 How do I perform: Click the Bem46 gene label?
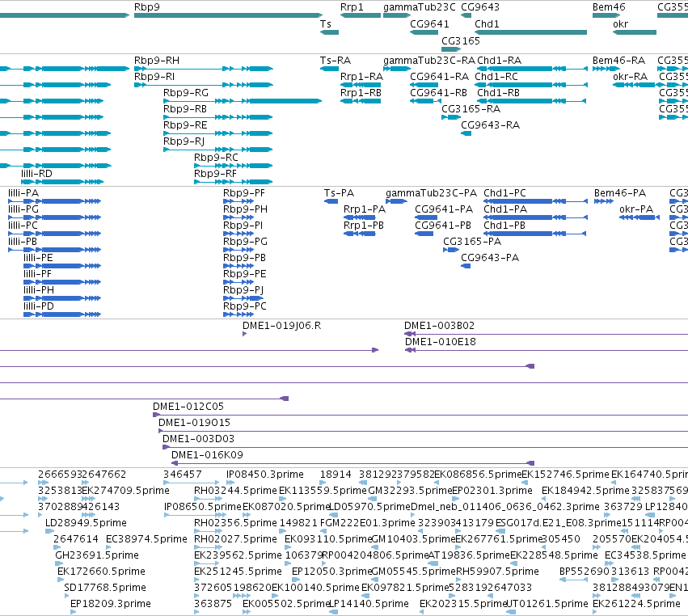pos(609,7)
